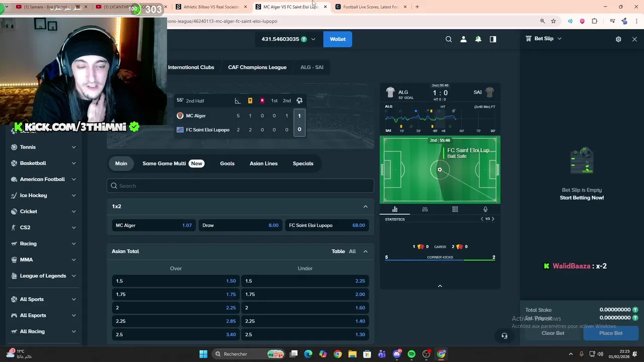Switch to Athletic Bilbao VS Real Sociedad tab
The image size is (644, 362).
click(x=211, y=7)
